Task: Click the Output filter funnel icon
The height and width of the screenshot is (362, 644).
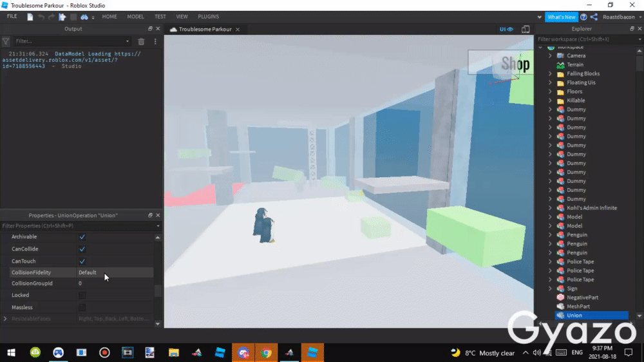Action: [x=6, y=41]
